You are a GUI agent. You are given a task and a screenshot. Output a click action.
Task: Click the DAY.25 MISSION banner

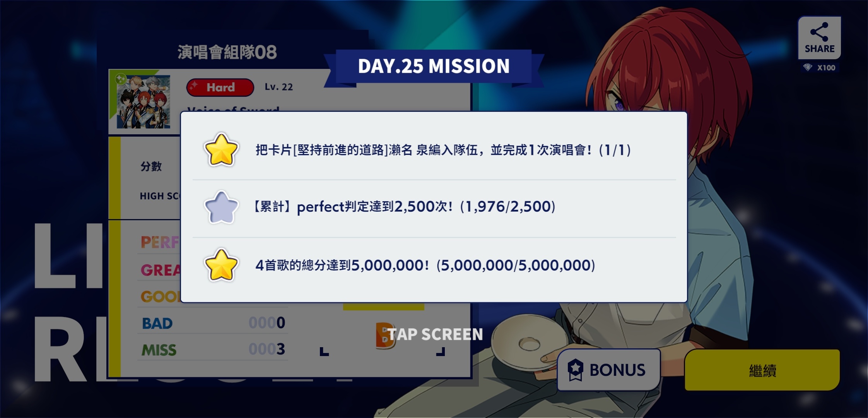434,66
